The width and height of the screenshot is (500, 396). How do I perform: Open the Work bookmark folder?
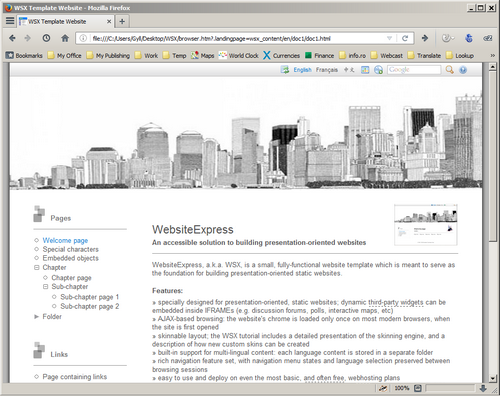tap(146, 55)
